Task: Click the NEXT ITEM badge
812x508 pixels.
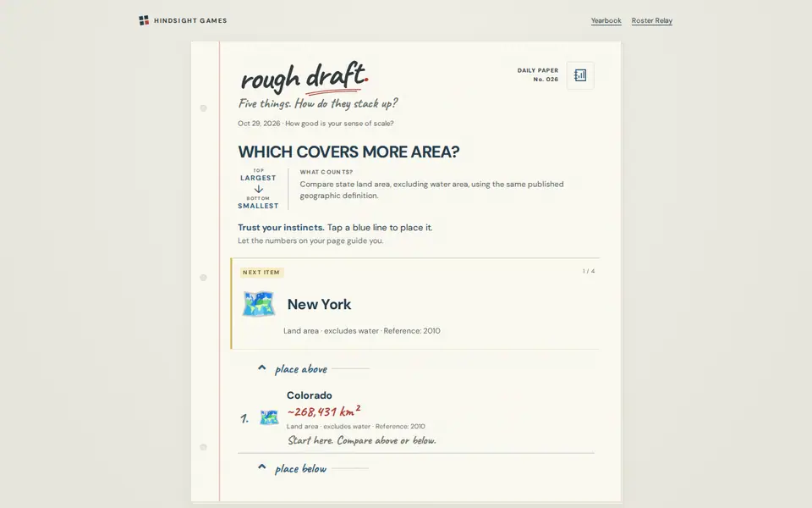Action: coord(261,272)
